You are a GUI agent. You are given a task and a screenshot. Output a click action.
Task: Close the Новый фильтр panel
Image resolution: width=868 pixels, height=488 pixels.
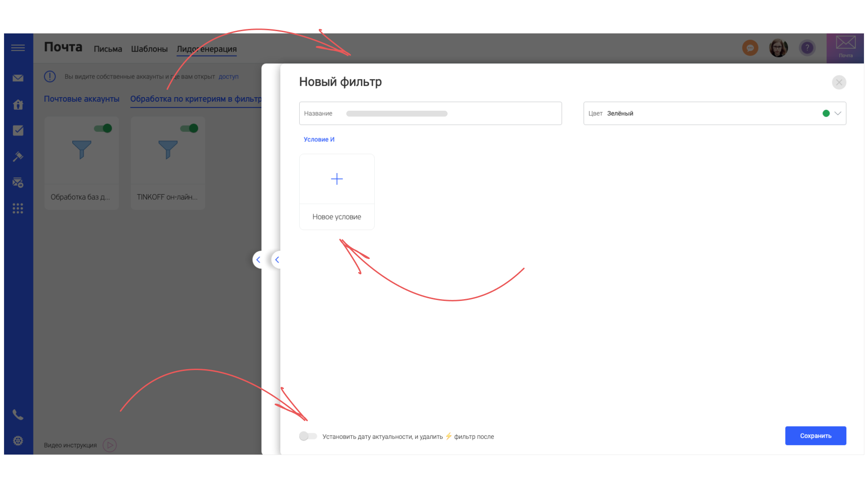click(839, 82)
